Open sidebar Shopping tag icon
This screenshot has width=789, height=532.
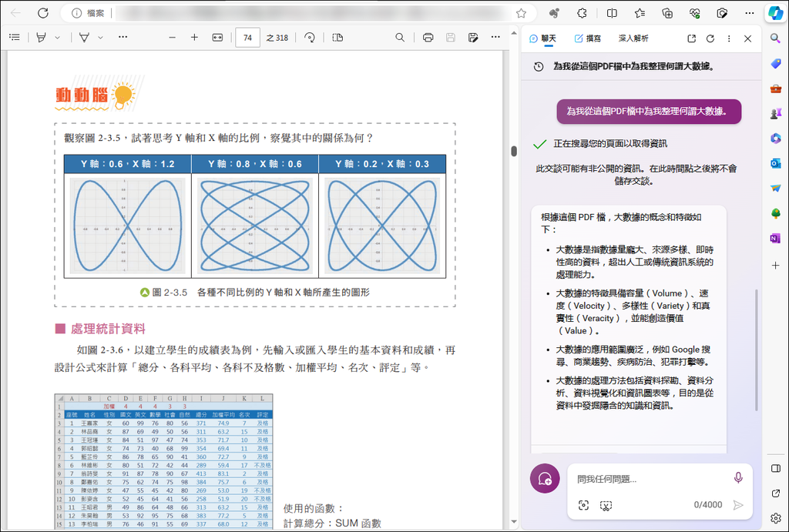775,63
